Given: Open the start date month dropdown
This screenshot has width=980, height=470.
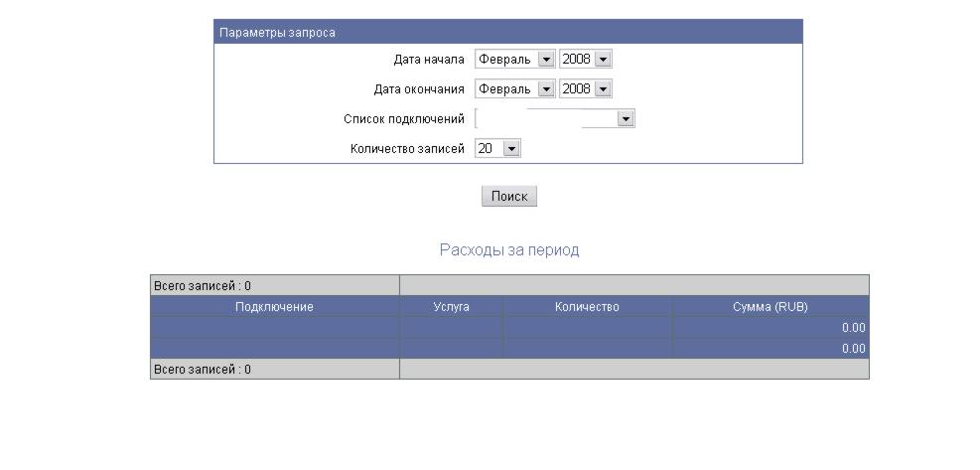Looking at the screenshot, I should tap(514, 60).
